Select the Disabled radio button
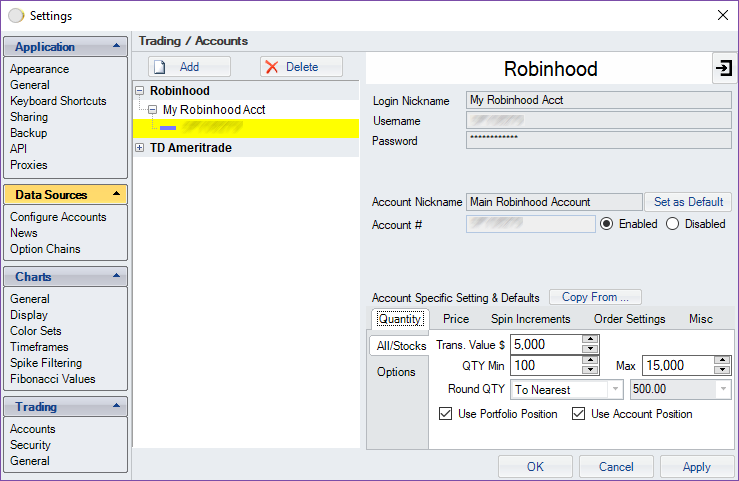Viewport: 739px width, 481px height. coord(672,224)
